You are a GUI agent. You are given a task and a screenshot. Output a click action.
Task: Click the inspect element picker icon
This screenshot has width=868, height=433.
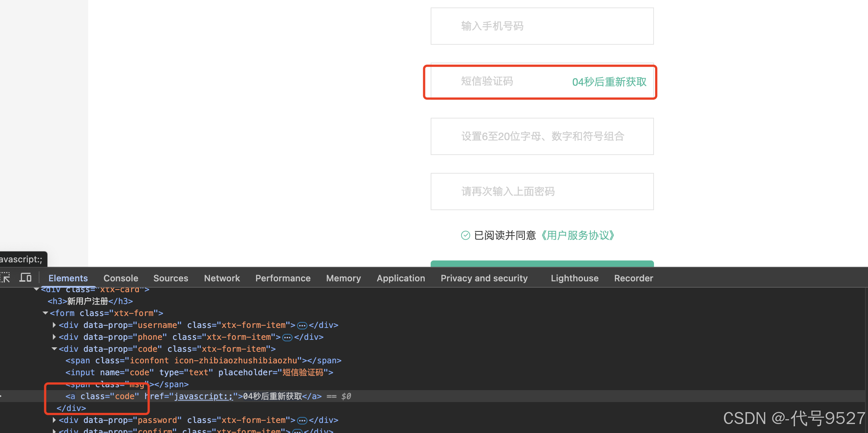pyautogui.click(x=5, y=278)
